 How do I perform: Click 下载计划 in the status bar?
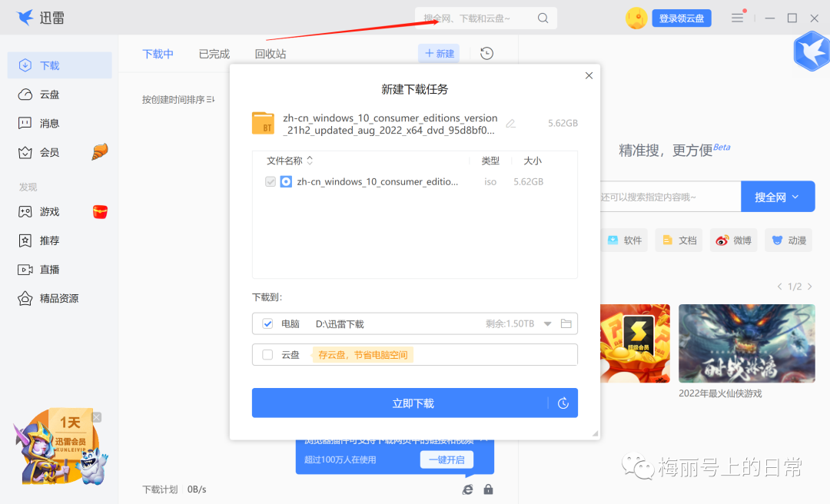pyautogui.click(x=160, y=489)
